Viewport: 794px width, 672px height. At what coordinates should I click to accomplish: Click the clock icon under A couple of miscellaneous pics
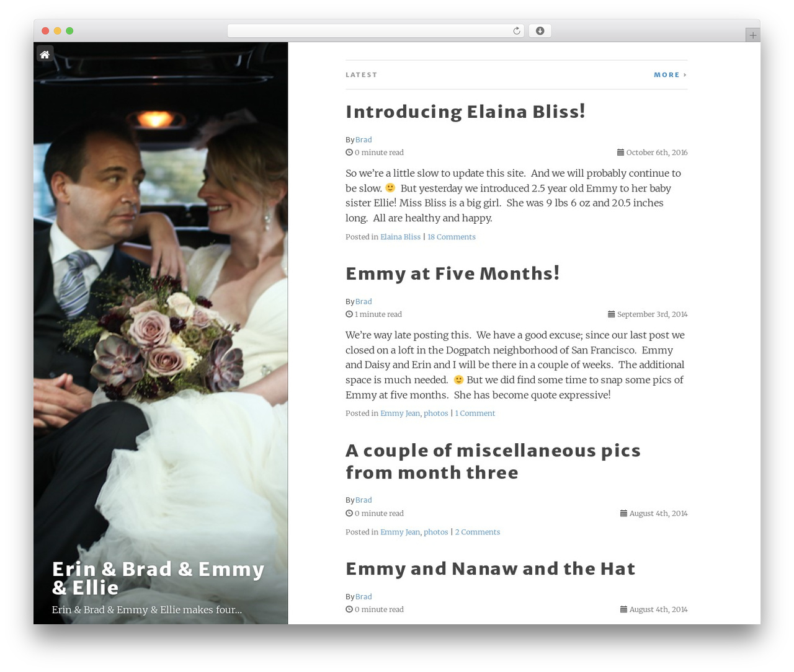pyautogui.click(x=349, y=513)
